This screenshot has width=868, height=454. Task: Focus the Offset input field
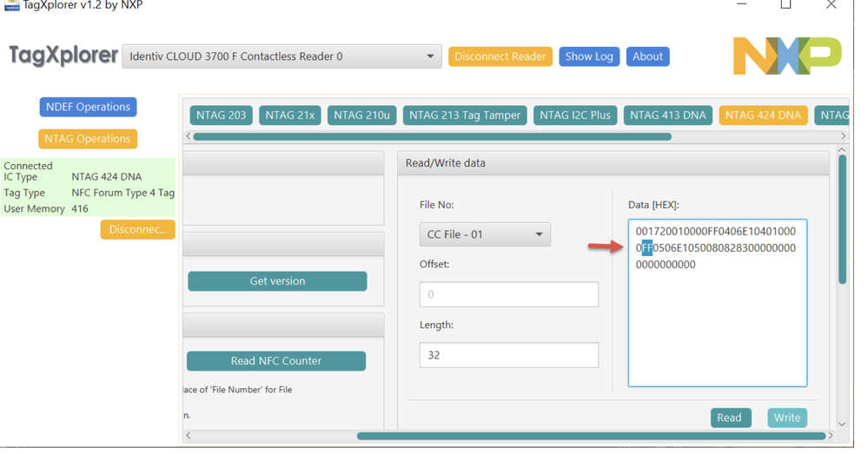coord(509,294)
